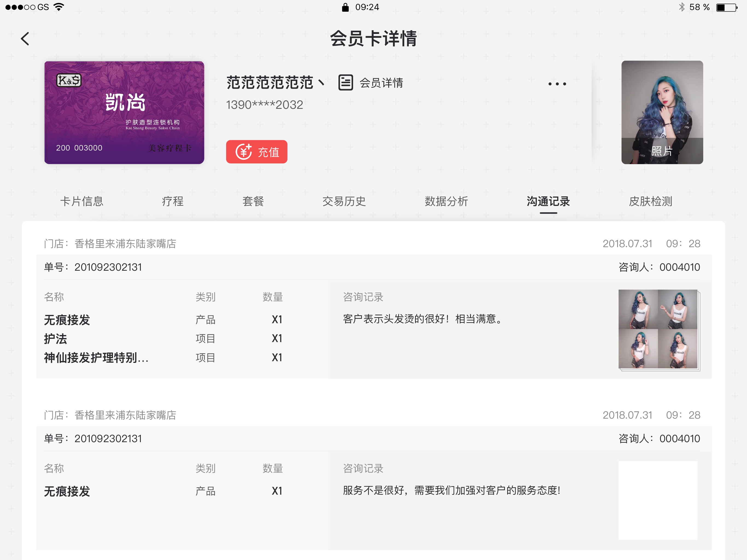Viewport: 747px width, 560px height.
Task: Tap the Wi-Fi status icon
Action: click(x=59, y=7)
